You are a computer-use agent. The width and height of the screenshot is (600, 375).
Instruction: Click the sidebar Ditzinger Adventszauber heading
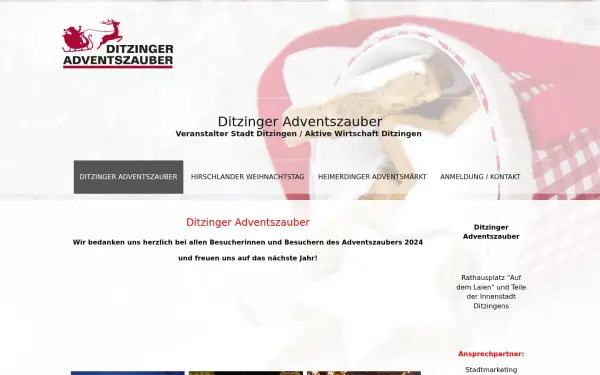(x=491, y=232)
